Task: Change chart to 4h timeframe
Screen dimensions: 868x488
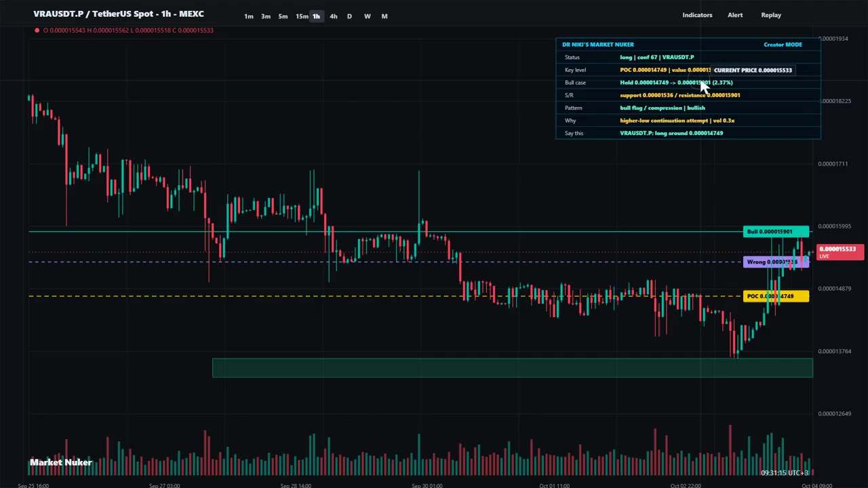Action: (x=333, y=16)
